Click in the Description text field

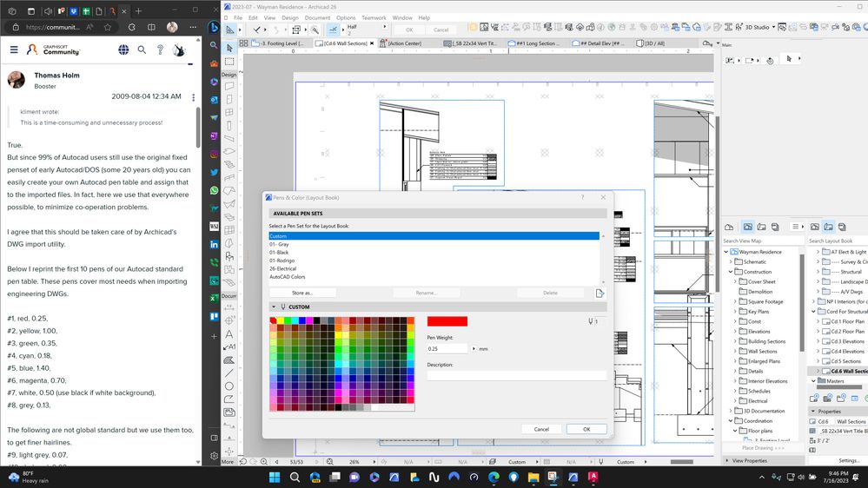(x=516, y=375)
